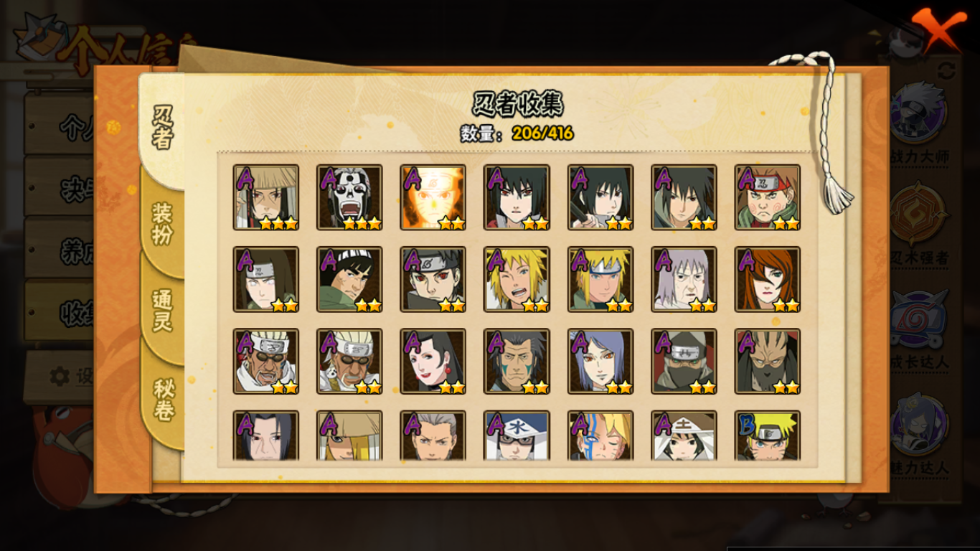Open the 秘卷 tab
The width and height of the screenshot is (980, 551).
click(164, 399)
